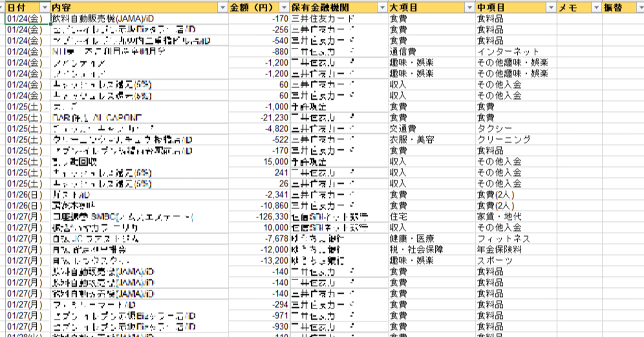Screen dimensions: 644x337
Task: Open the 内容 column filter dropdown
Action: (222, 8)
